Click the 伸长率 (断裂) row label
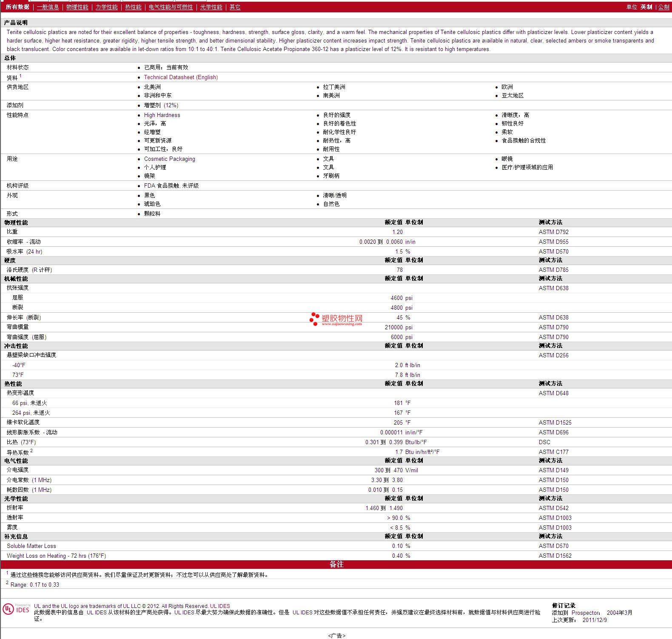This screenshot has width=672, height=639. [x=24, y=317]
